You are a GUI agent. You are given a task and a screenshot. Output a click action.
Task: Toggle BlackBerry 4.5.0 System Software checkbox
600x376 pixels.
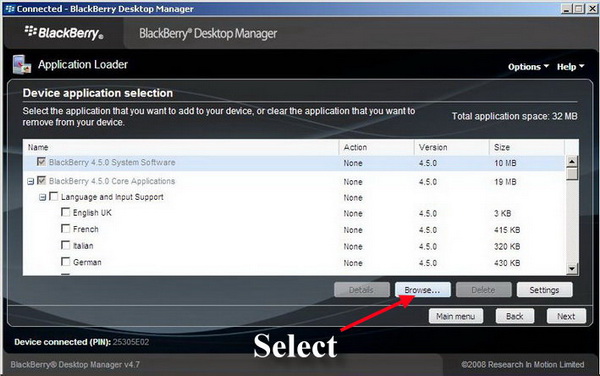[41, 162]
